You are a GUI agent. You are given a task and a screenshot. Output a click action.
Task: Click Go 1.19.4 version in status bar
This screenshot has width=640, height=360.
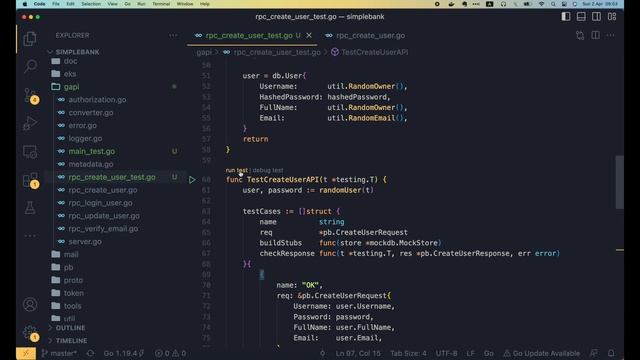123,353
